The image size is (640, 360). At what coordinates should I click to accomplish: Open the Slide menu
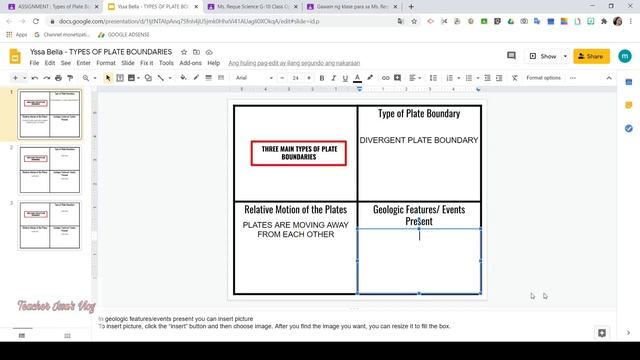pyautogui.click(x=128, y=63)
